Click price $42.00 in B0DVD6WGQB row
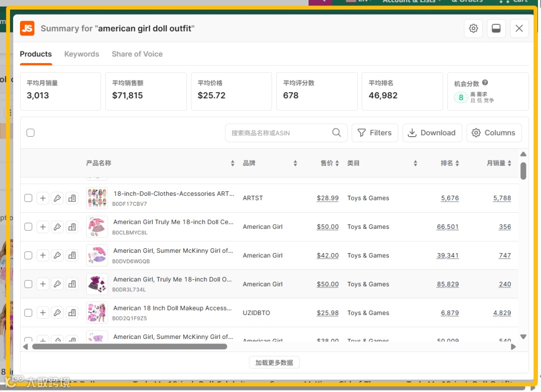Image resolution: width=541 pixels, height=392 pixels. click(328, 255)
